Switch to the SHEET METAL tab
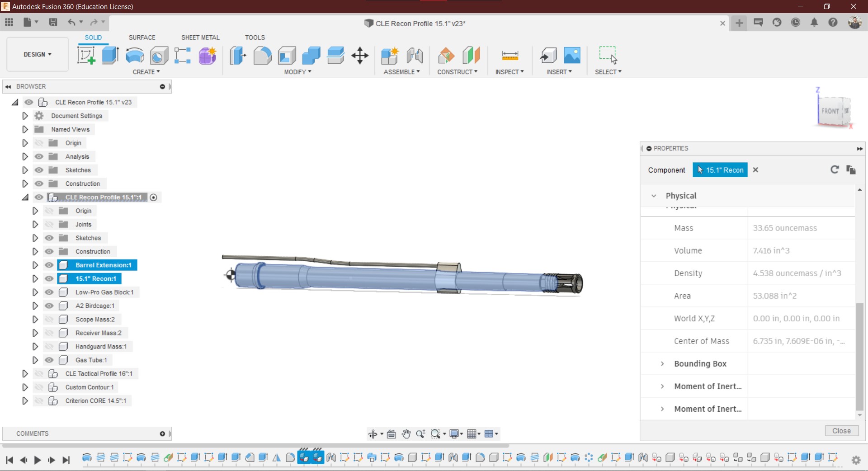This screenshot has width=868, height=471. click(200, 38)
